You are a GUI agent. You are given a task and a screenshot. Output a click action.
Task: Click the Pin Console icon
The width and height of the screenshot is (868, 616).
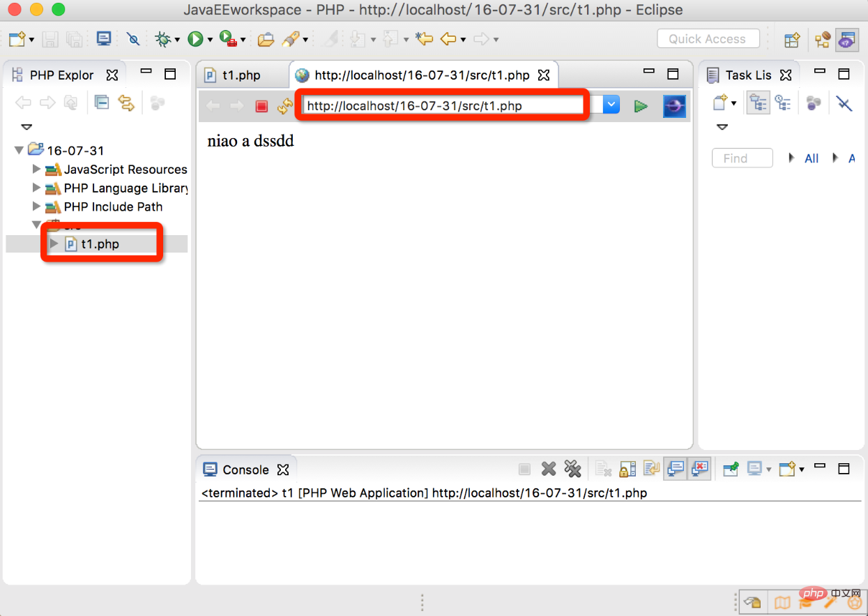click(x=731, y=469)
